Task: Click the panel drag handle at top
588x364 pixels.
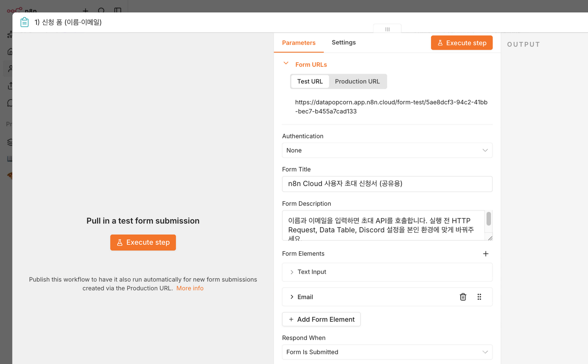Action: click(x=387, y=29)
